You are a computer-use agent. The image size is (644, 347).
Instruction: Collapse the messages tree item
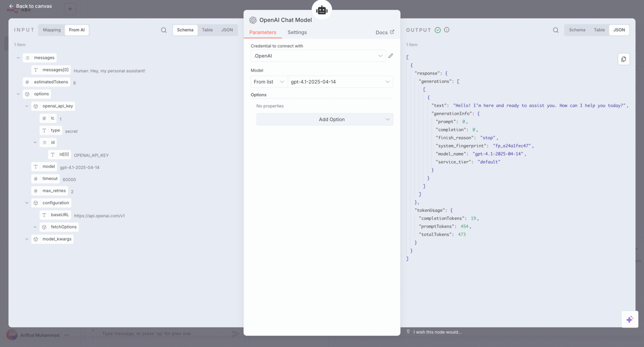coord(18,57)
